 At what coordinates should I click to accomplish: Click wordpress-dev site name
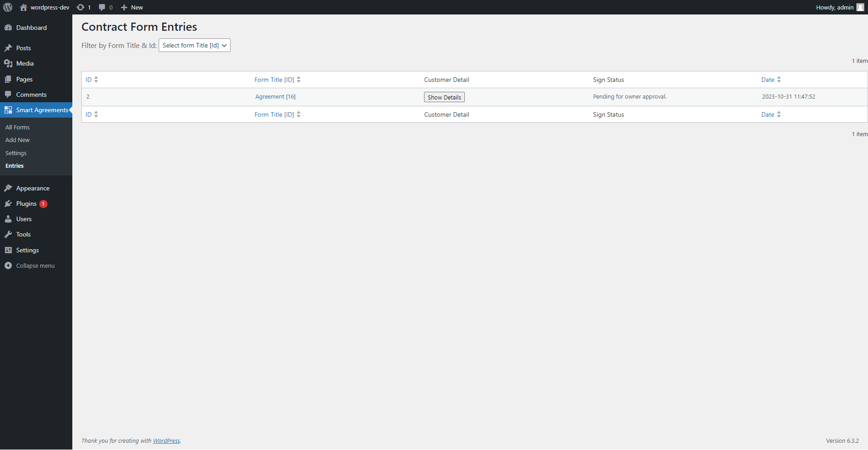(50, 7)
